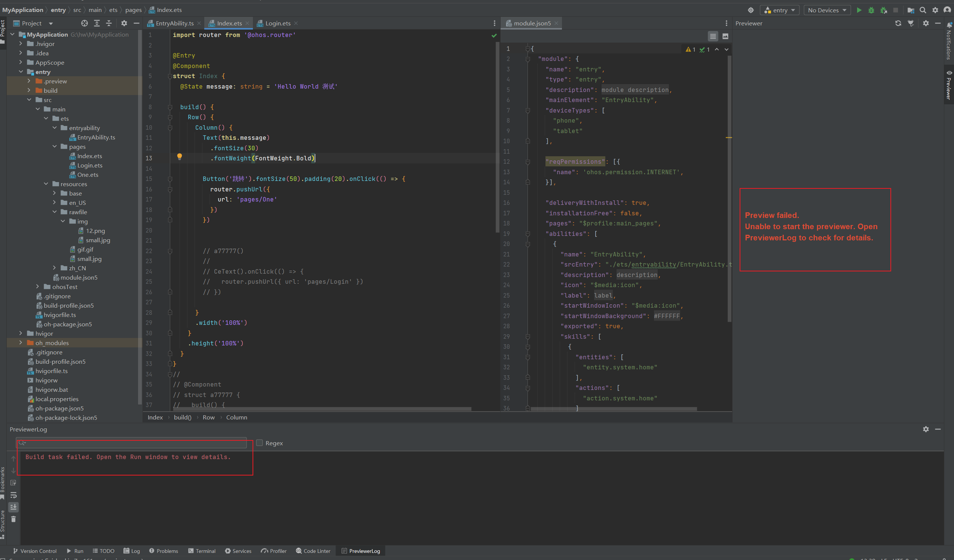954x560 pixels.
Task: Open One.ets file in project tree
Action: [x=88, y=175]
